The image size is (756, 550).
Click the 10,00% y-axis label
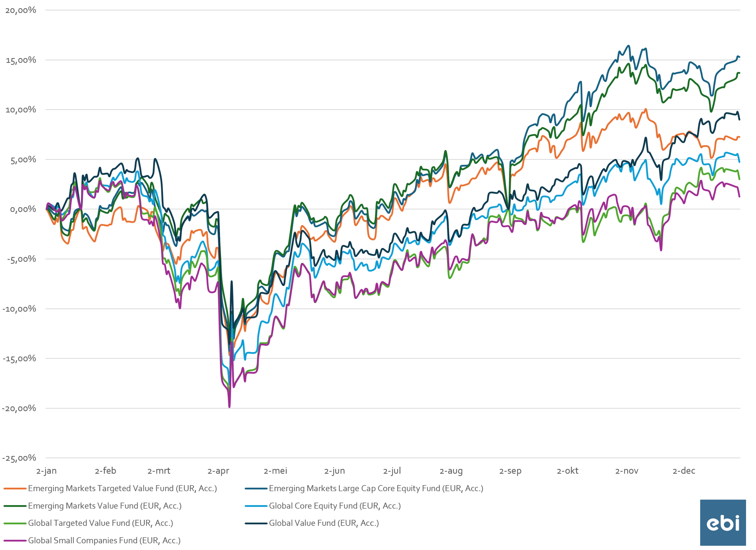(x=21, y=110)
